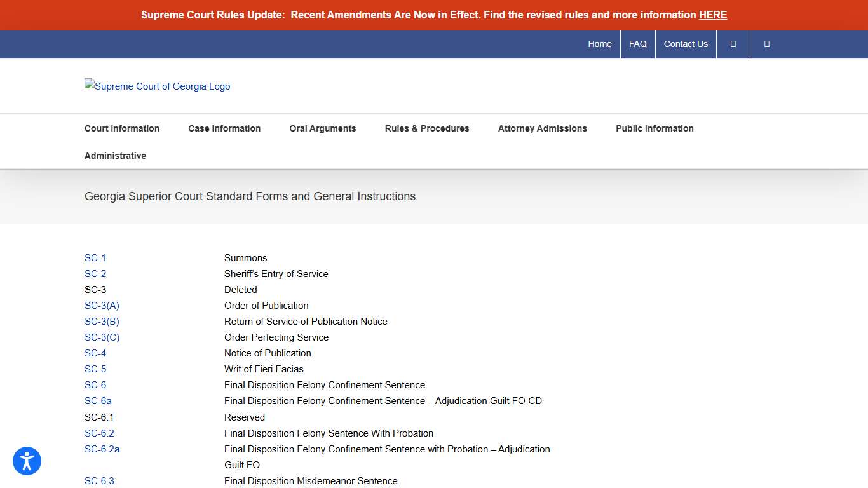This screenshot has height=488, width=868.
Task: Open SC-6.2 Felony Sentence With Probation
Action: 99,433
